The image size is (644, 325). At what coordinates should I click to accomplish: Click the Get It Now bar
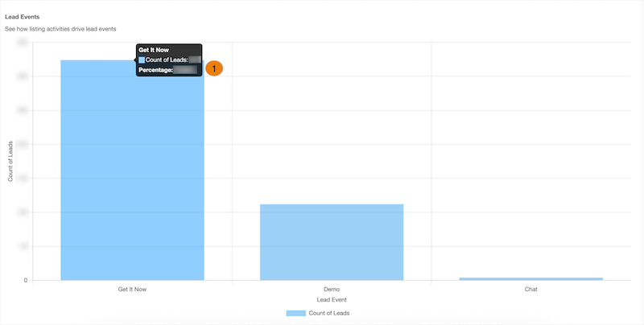(132, 171)
